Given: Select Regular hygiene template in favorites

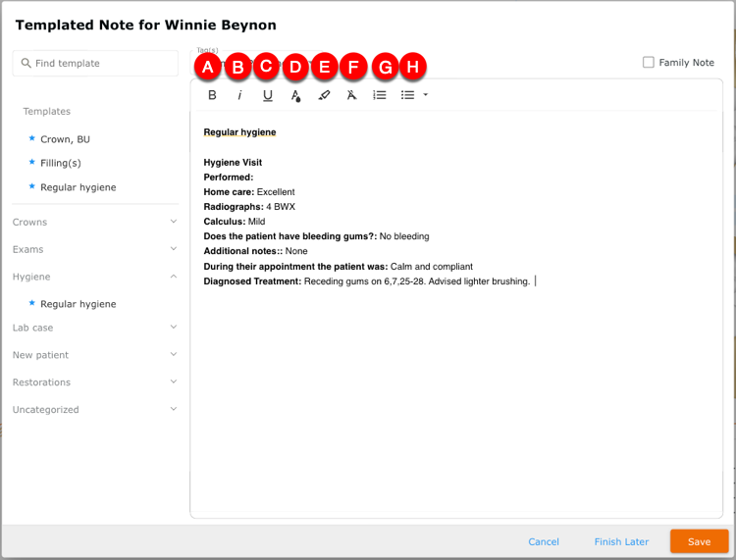Looking at the screenshot, I should [78, 187].
